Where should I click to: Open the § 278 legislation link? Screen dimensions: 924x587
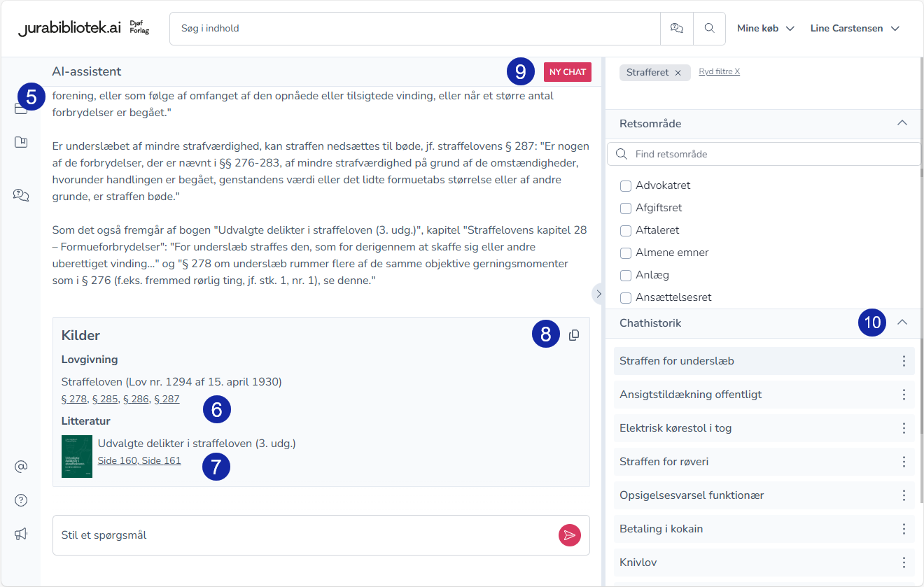click(x=74, y=399)
